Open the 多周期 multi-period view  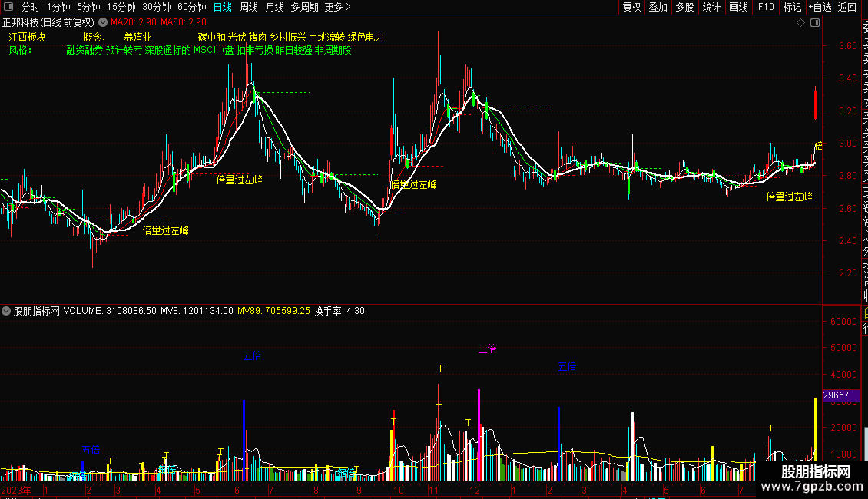point(305,7)
